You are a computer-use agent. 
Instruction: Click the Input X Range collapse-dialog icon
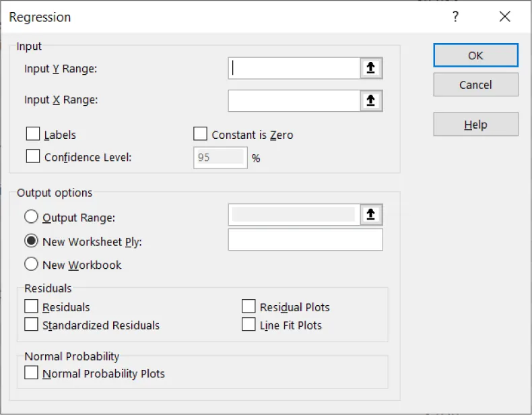371,100
